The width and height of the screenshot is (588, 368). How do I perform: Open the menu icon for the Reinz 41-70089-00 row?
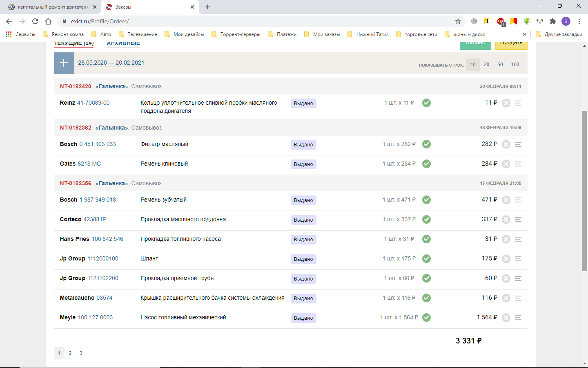pos(518,103)
